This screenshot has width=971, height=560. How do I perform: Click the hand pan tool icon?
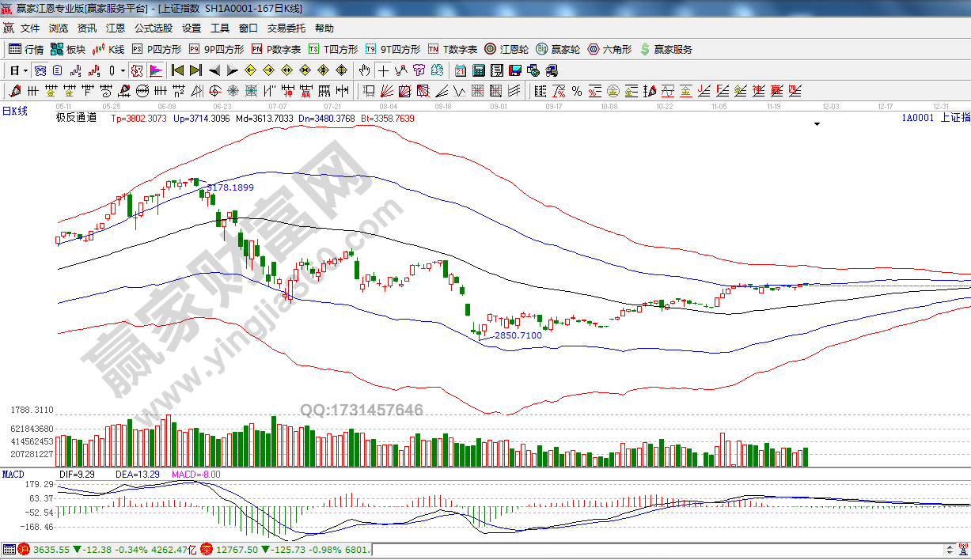[364, 70]
